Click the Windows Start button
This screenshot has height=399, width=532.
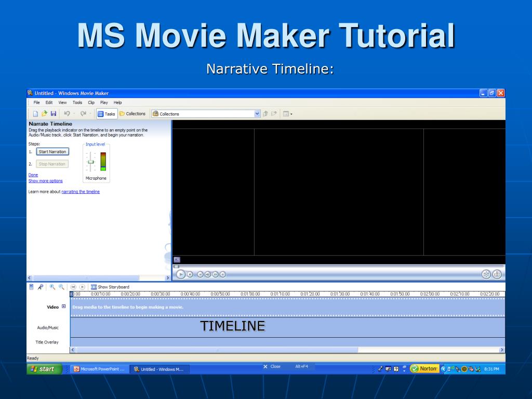point(45,369)
